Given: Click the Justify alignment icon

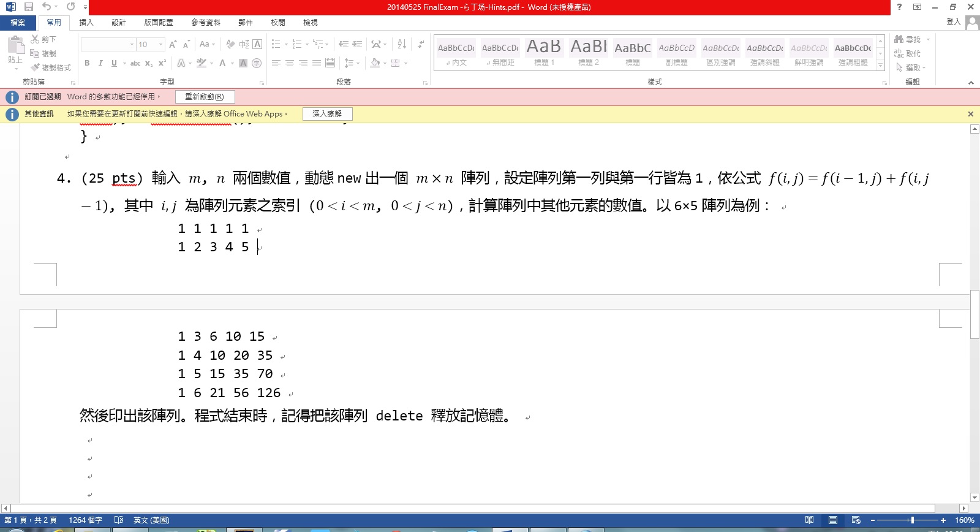Looking at the screenshot, I should point(317,63).
